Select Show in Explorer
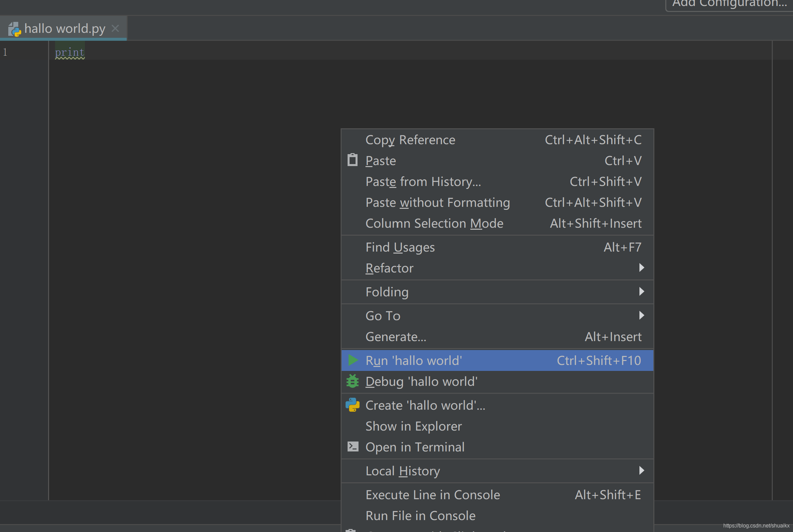The width and height of the screenshot is (793, 532). [497, 426]
